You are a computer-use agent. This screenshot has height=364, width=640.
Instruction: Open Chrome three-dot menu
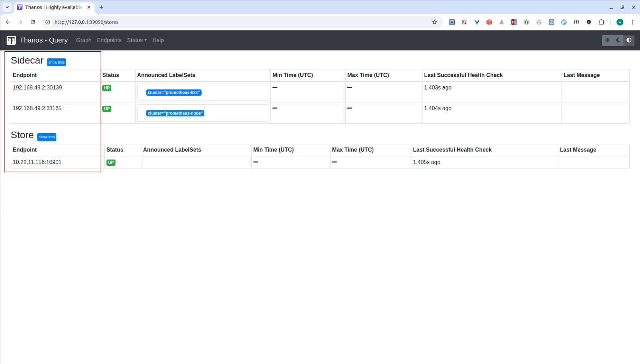(x=632, y=22)
